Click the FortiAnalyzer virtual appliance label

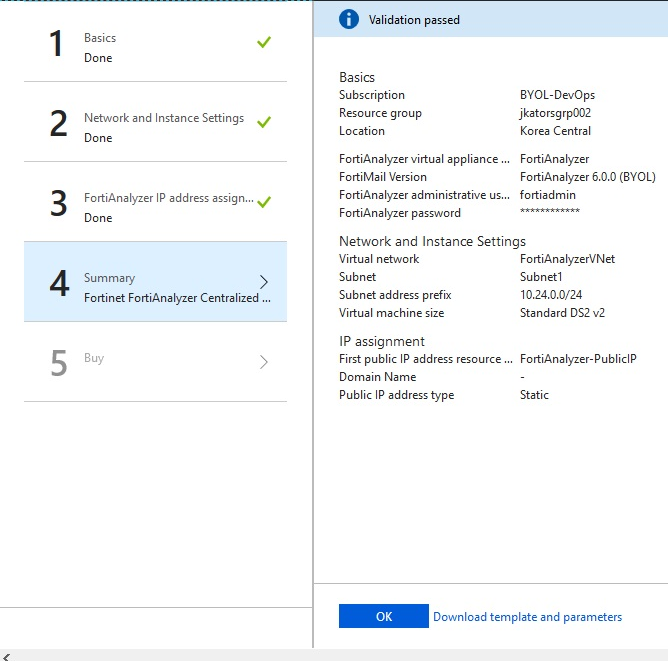[x=424, y=159]
